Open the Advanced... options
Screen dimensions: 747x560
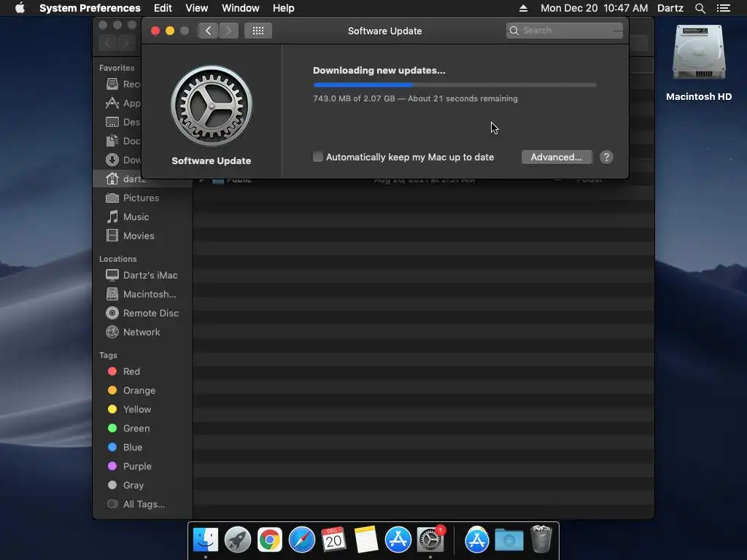pos(557,157)
